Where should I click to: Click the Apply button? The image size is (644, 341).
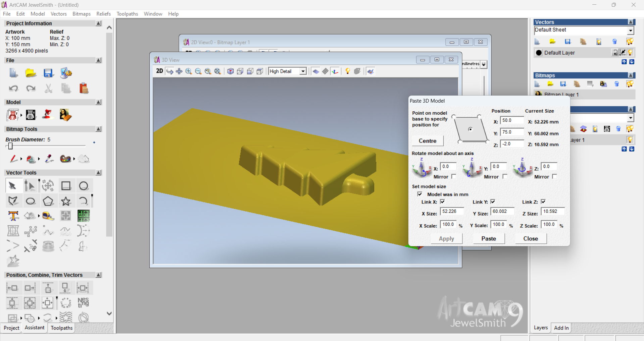point(446,238)
